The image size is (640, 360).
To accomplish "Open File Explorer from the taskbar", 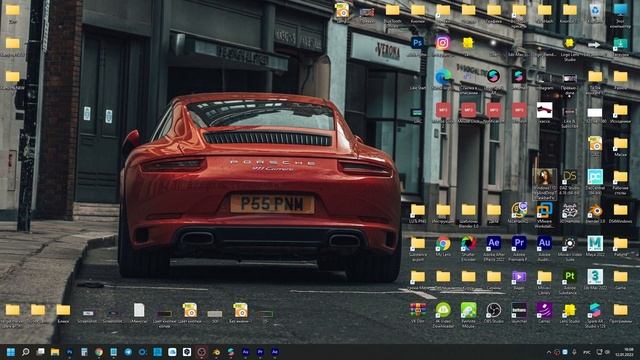I will 55,352.
